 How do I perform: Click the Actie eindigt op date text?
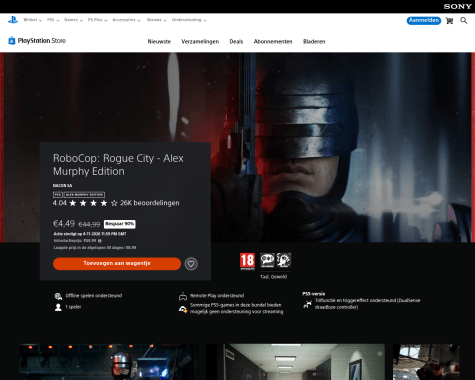tap(90, 234)
